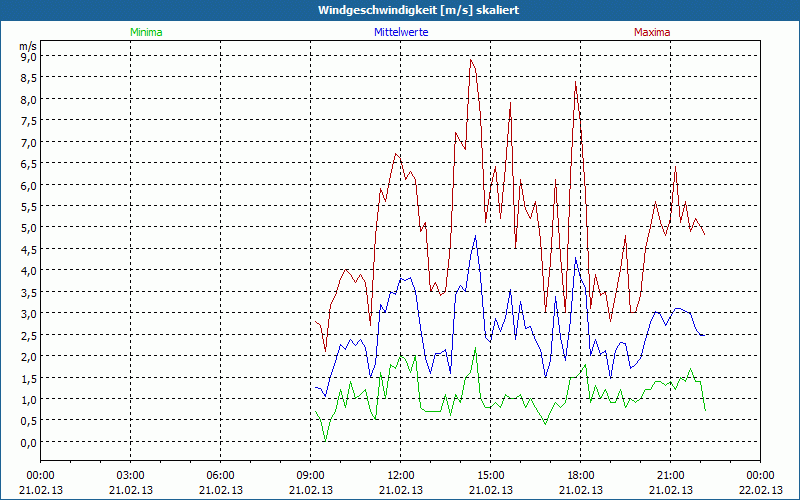Click the m/s unit label
800x500 pixels.
[x=27, y=45]
